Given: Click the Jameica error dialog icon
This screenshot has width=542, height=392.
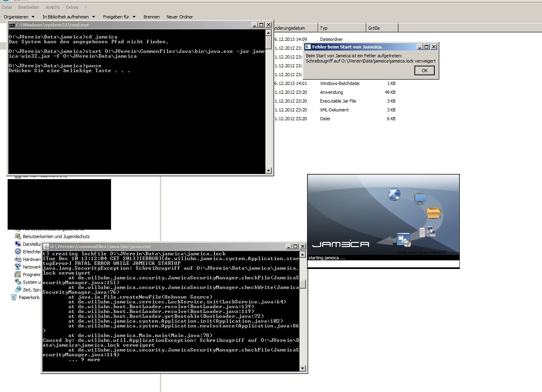Looking at the screenshot, I should point(308,47).
